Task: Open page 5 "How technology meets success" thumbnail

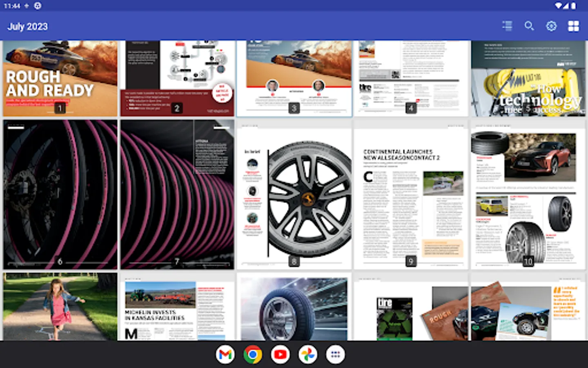Action: coord(528,78)
